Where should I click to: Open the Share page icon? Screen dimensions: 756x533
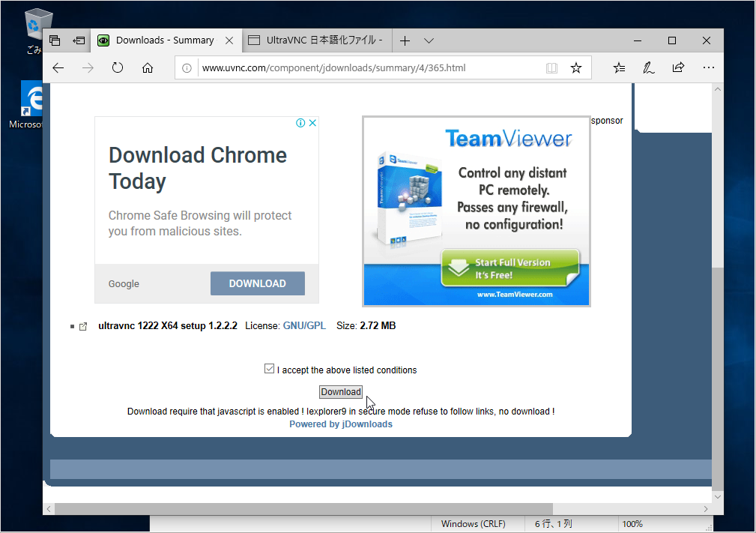[x=678, y=67]
